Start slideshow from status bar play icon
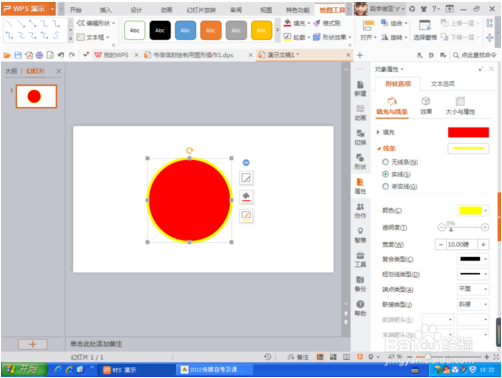 point(360,357)
